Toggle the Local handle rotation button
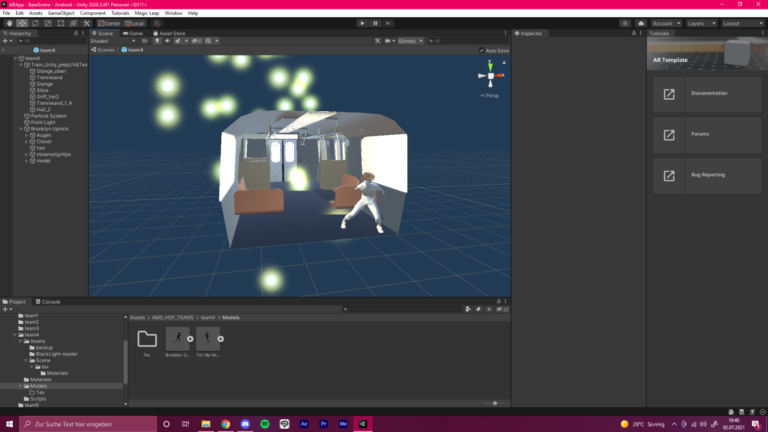 click(x=133, y=22)
